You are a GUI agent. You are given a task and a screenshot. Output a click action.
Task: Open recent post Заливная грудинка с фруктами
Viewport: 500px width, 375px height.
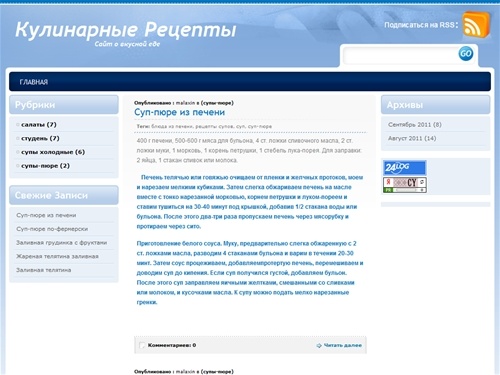(62, 243)
